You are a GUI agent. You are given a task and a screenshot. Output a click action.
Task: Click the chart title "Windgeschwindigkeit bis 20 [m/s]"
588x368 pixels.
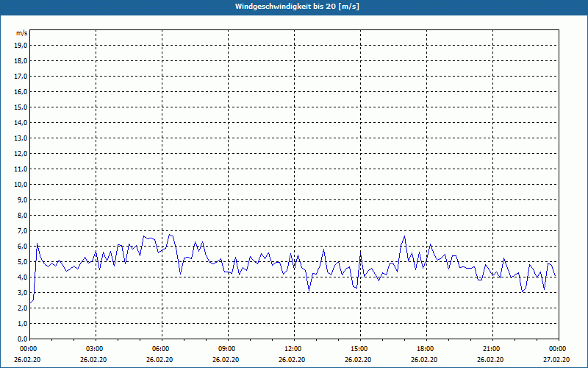297,7
